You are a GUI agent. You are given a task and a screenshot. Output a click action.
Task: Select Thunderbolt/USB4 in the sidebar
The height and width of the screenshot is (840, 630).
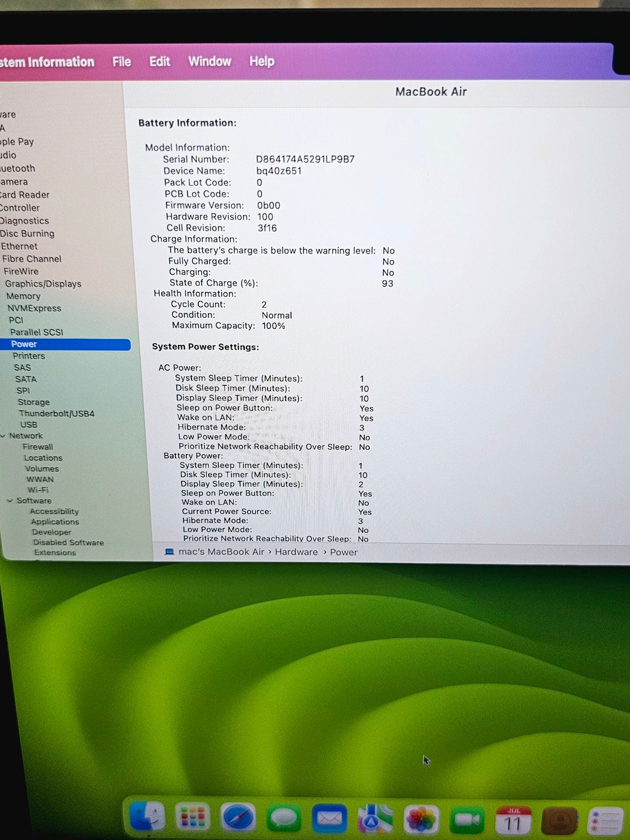click(x=57, y=413)
